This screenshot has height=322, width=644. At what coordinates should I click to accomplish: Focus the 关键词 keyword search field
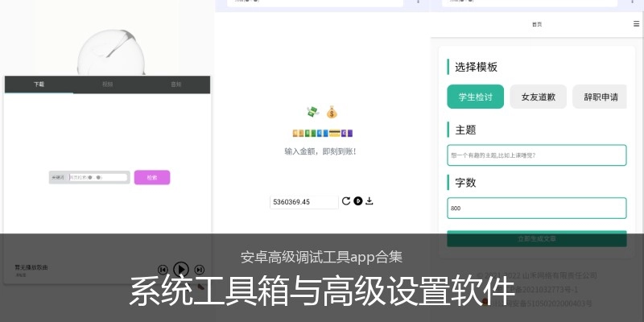[x=98, y=177]
